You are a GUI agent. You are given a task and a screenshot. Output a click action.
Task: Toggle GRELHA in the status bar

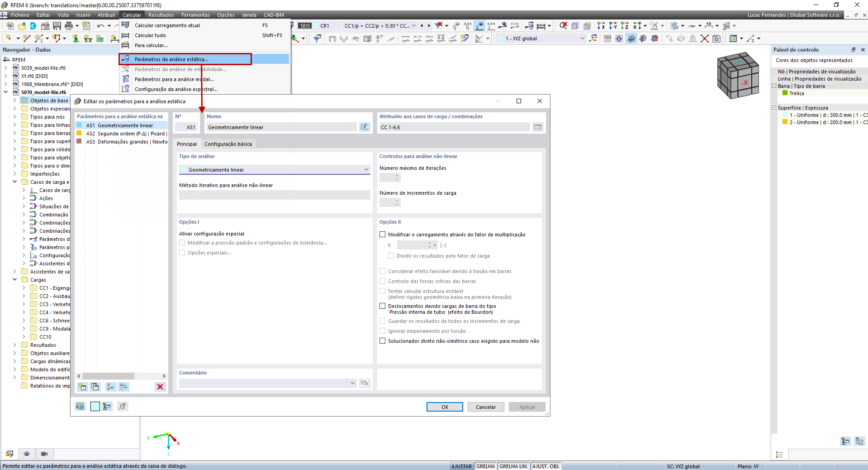[x=486, y=466]
